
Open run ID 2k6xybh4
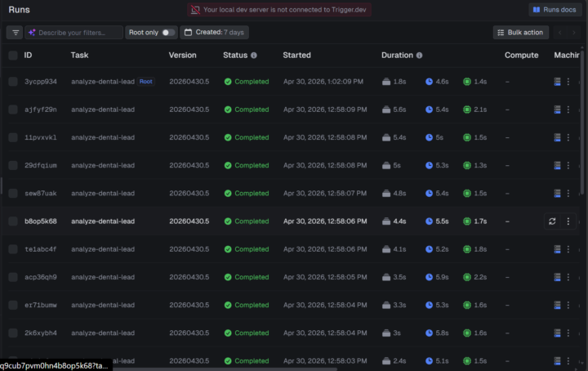pos(41,333)
